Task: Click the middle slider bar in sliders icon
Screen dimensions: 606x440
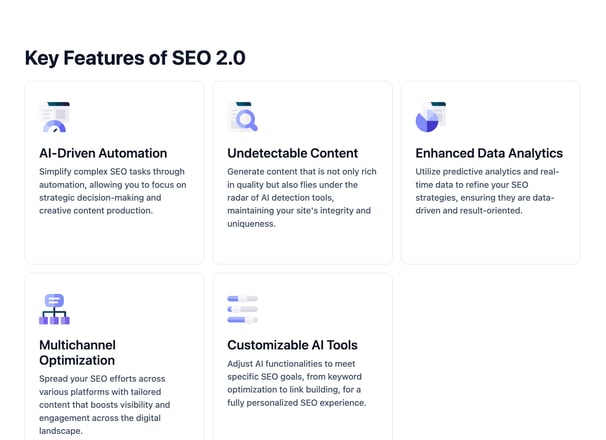Action: tap(243, 309)
